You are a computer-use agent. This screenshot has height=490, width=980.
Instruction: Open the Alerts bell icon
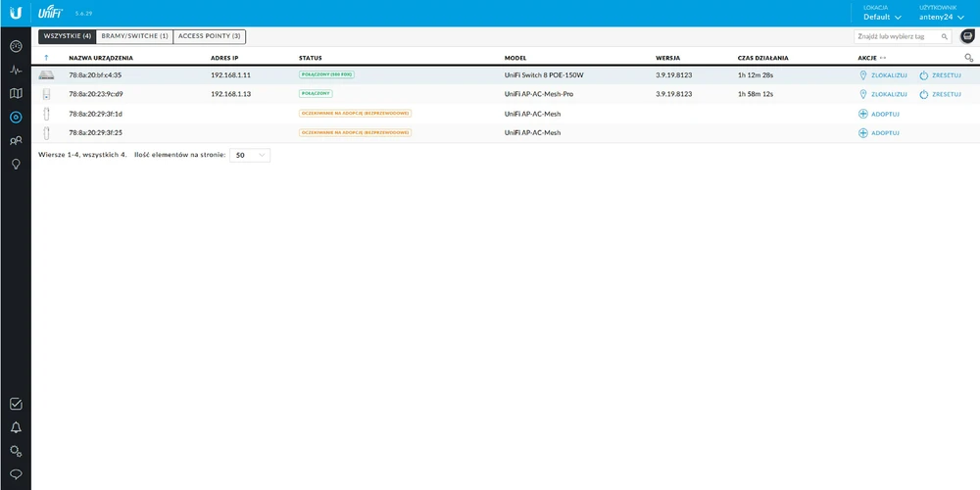16,427
